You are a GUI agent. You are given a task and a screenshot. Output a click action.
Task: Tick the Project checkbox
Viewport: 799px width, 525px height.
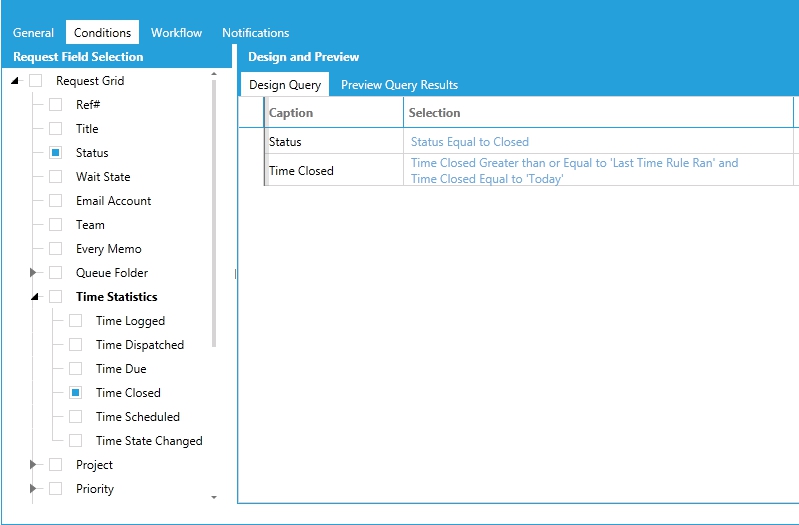56,465
